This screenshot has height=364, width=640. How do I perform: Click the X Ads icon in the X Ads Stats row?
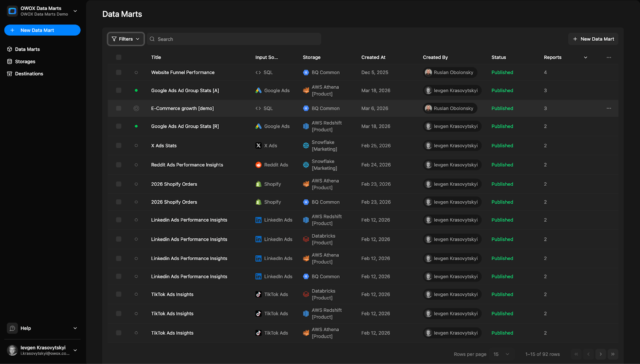pyautogui.click(x=258, y=145)
